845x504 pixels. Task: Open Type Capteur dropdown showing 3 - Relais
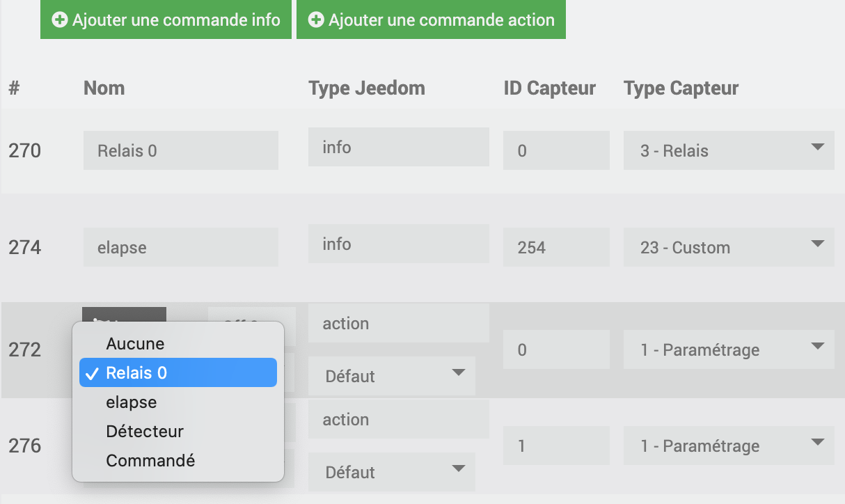(x=729, y=150)
